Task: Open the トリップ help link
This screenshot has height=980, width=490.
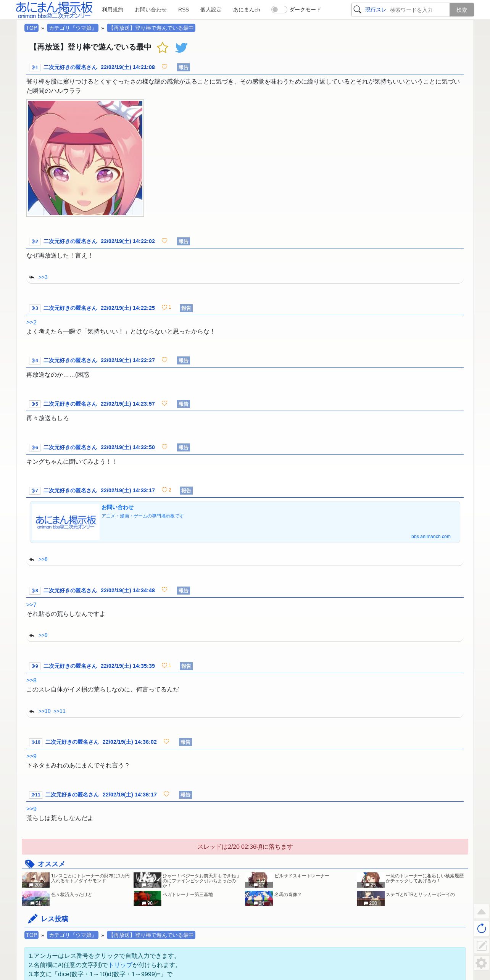Action: click(x=120, y=965)
